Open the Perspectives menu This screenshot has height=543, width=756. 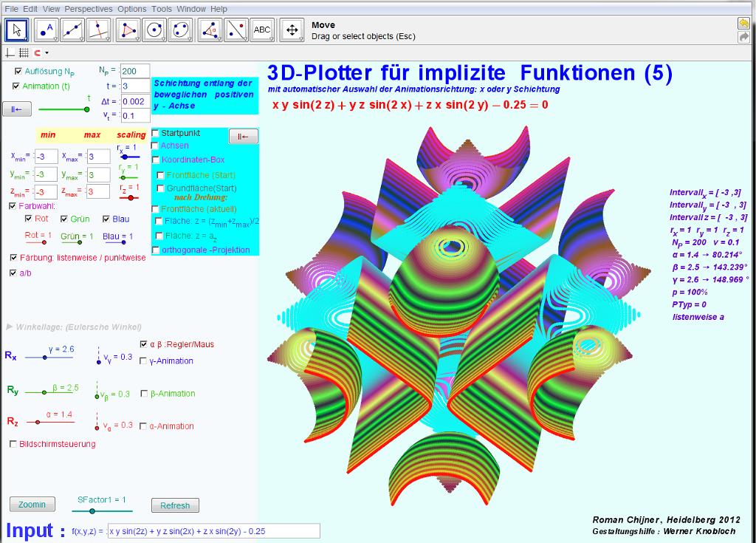click(89, 9)
